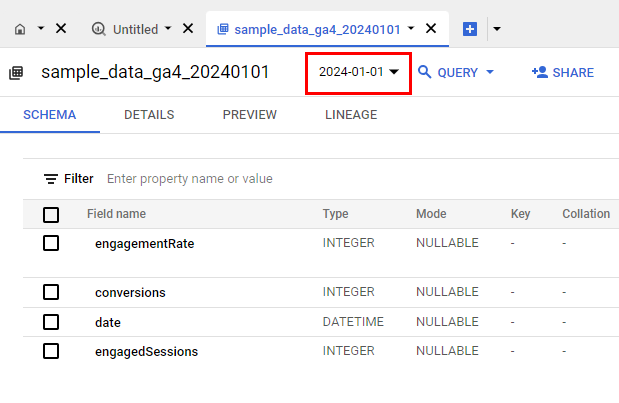619x403 pixels.
Task: Switch to the Preview tab
Action: point(249,115)
